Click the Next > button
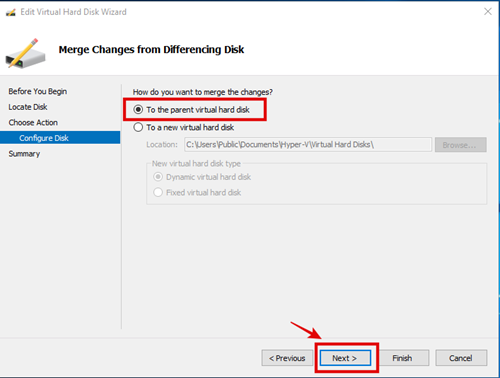This screenshot has height=378, width=500. pyautogui.click(x=345, y=358)
